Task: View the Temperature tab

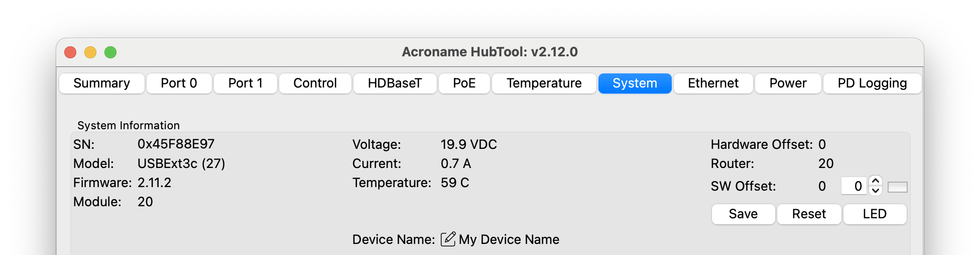Action: click(x=544, y=83)
